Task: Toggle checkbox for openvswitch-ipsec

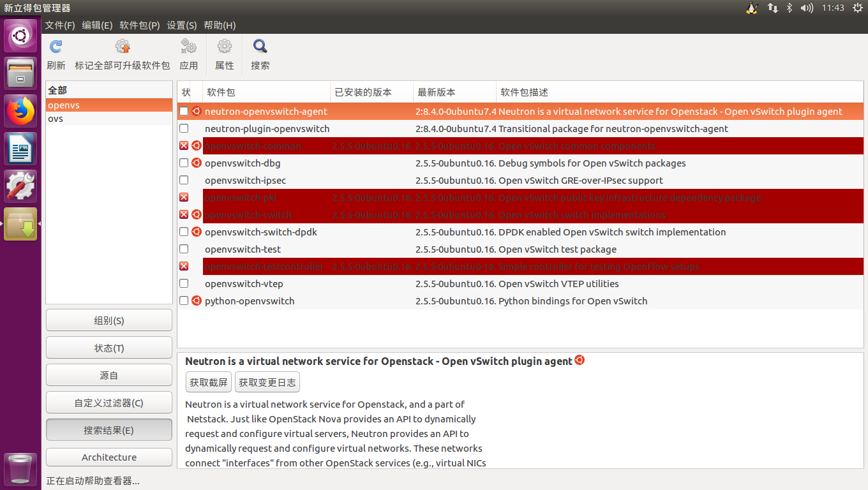Action: click(x=184, y=180)
